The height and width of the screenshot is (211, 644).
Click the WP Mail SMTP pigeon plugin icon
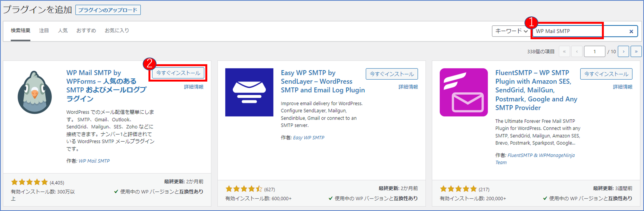click(35, 92)
